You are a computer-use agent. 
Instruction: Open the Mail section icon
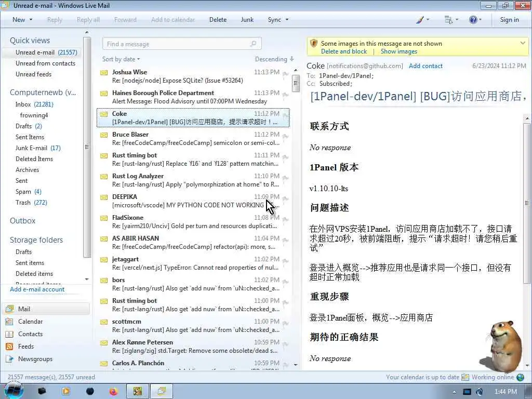tap(9, 309)
